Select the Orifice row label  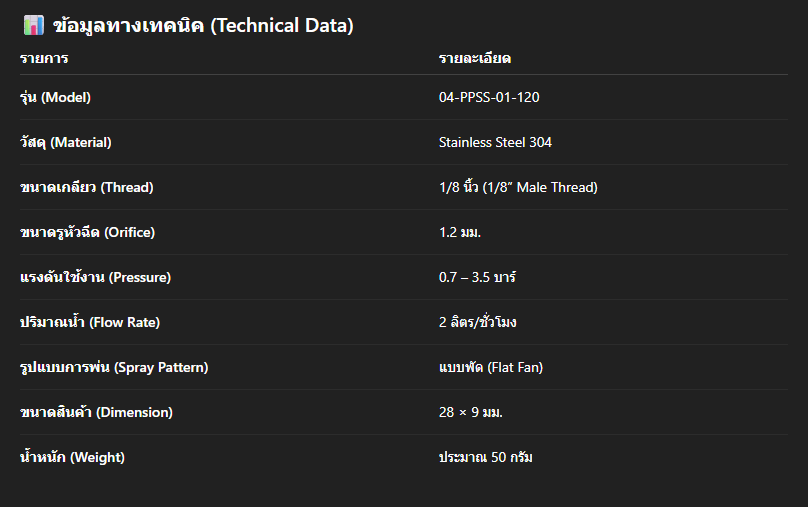click(88, 232)
